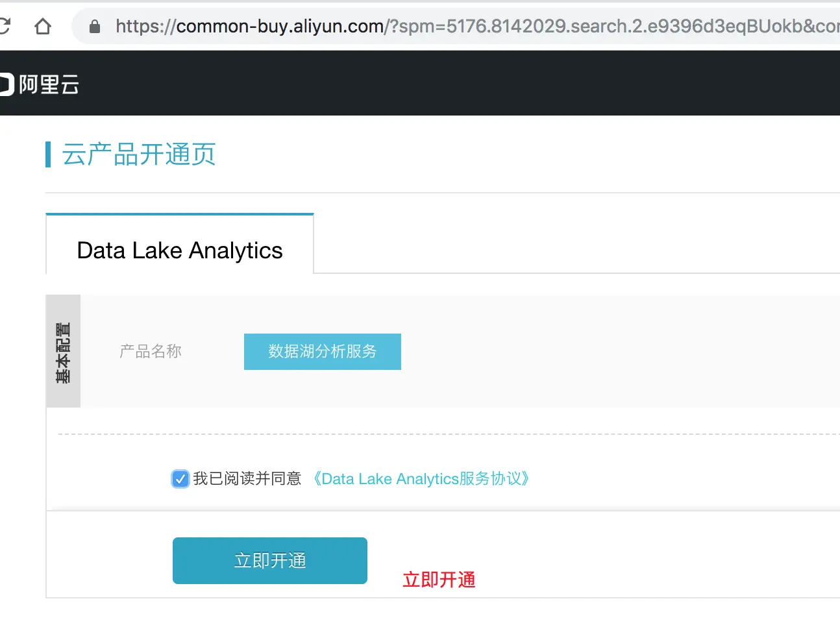The width and height of the screenshot is (840, 636).
Task: Choose the 数据湖分析服务 product option
Action: point(323,352)
